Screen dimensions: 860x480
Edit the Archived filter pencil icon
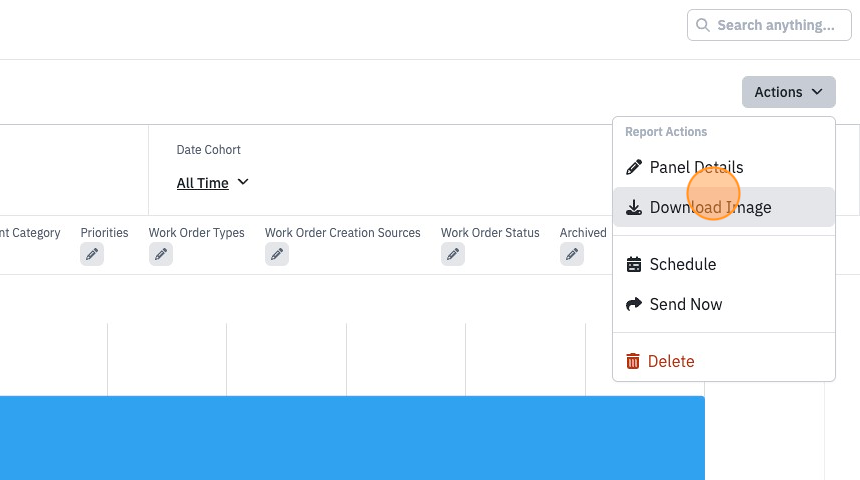click(572, 254)
